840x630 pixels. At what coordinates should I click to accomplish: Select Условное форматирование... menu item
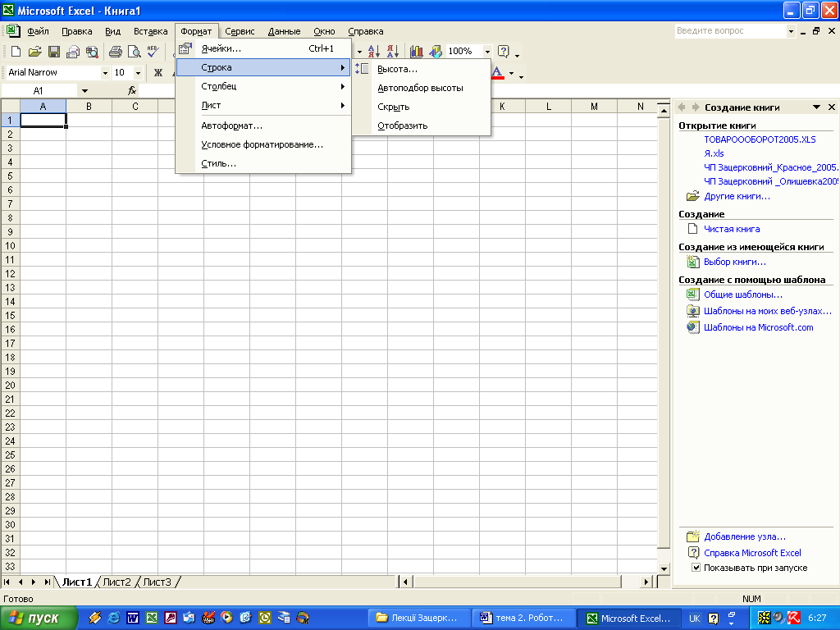[263, 144]
